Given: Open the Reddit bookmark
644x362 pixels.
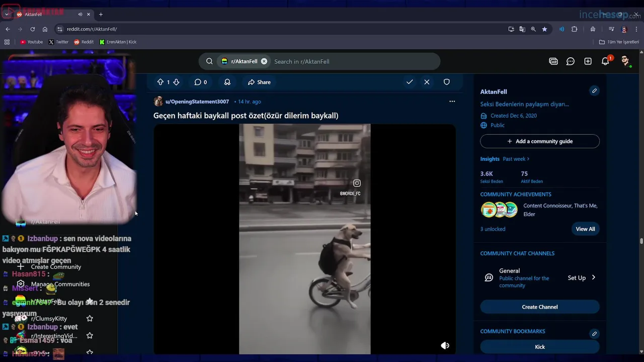Looking at the screenshot, I should (x=84, y=42).
